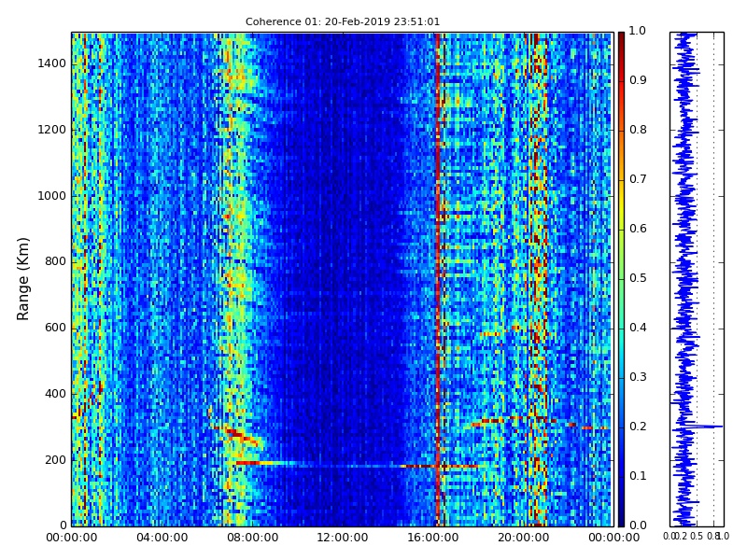
Task: Click the colorbar label 0.5
Action: [638, 278]
